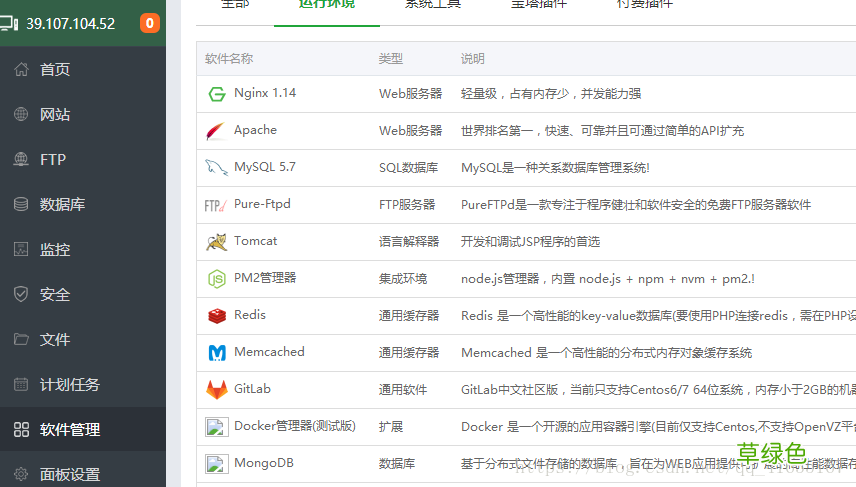Click the 集成环境 type cell
The width and height of the screenshot is (856, 487).
[403, 279]
